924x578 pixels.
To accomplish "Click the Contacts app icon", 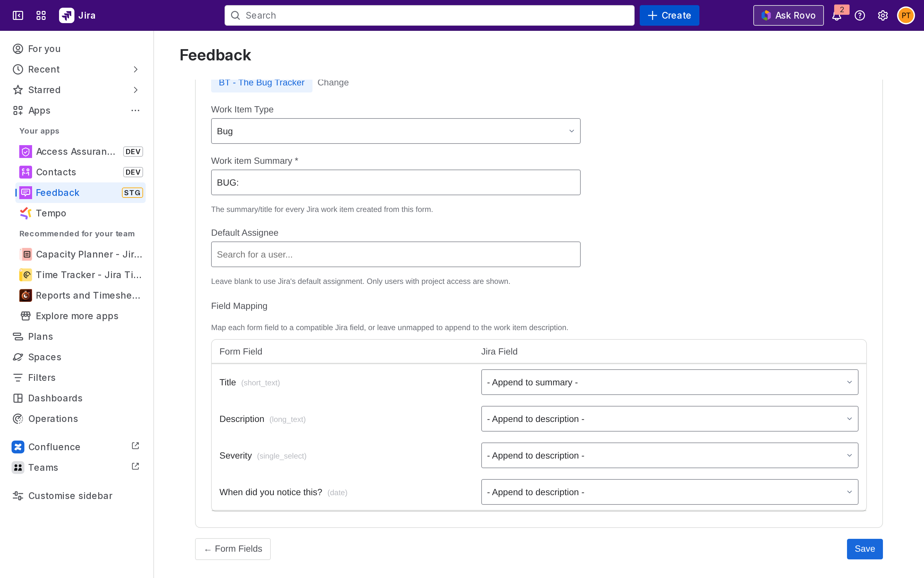I will click(26, 172).
